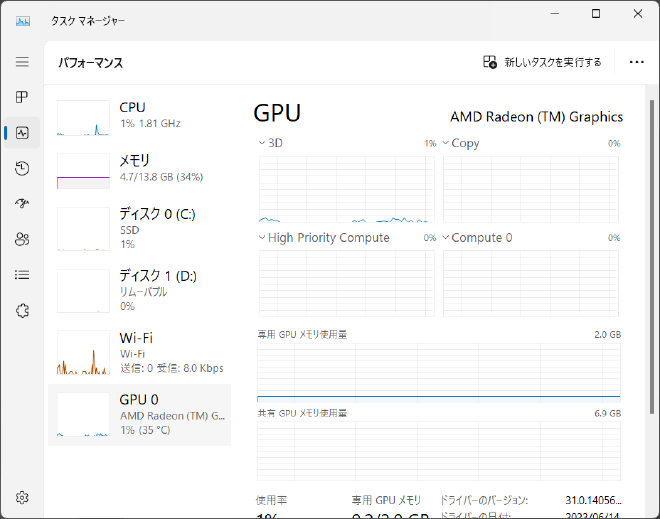Click the run new task icon

490,62
